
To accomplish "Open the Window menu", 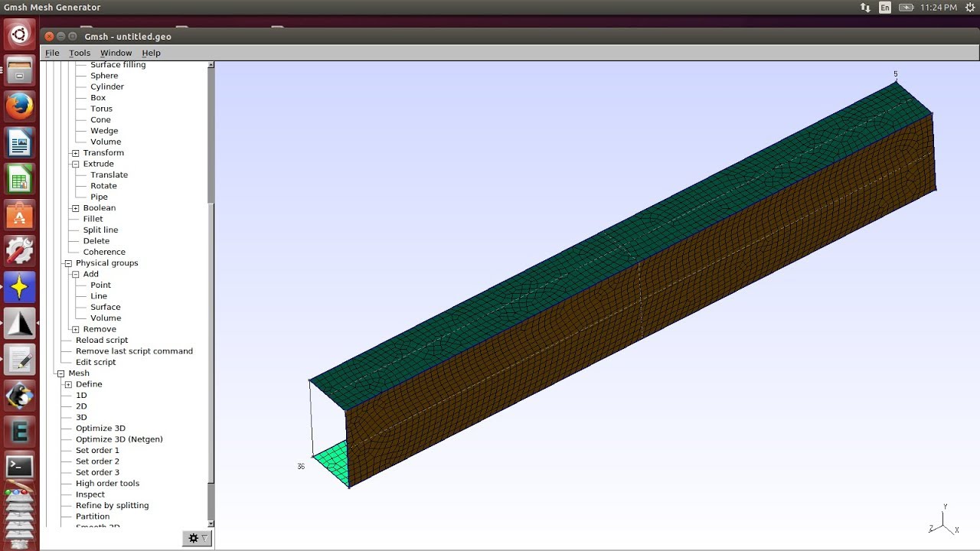I will click(116, 53).
